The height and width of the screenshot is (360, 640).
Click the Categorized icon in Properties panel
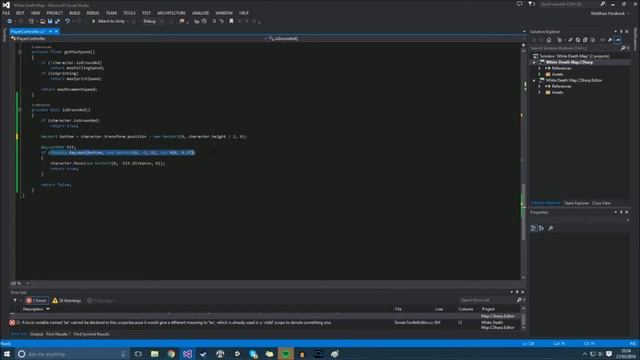tap(533, 228)
